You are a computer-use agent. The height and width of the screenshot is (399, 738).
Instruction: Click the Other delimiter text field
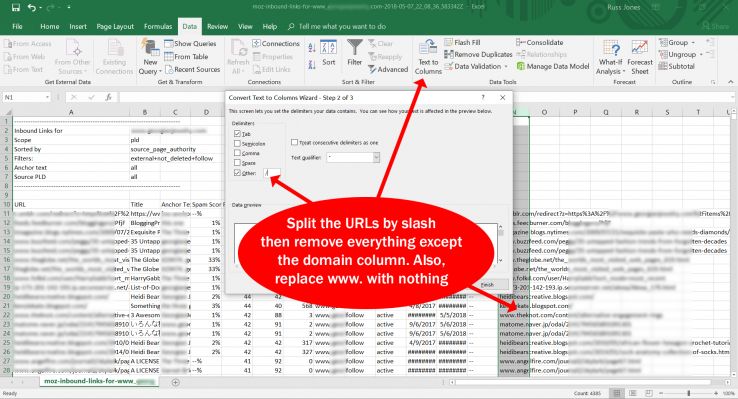pos(272,173)
